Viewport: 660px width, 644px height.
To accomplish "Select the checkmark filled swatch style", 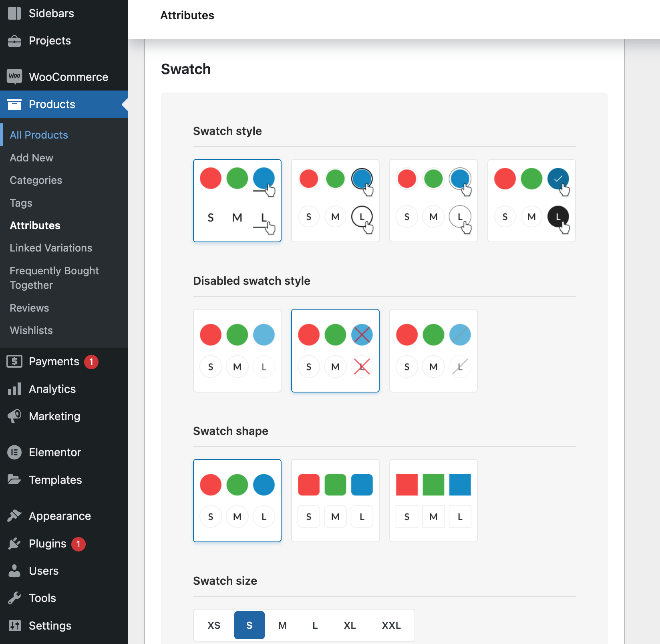I will pyautogui.click(x=531, y=201).
